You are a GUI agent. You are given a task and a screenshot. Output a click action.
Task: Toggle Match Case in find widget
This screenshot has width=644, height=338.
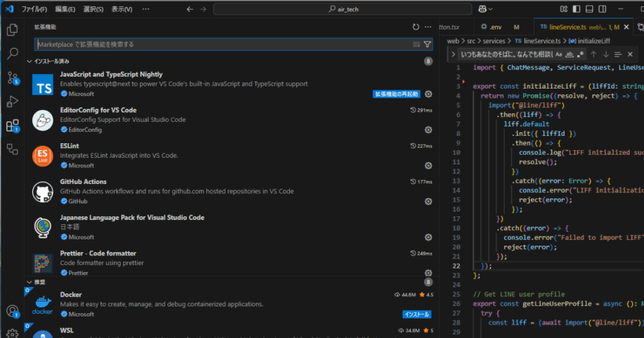coord(558,54)
